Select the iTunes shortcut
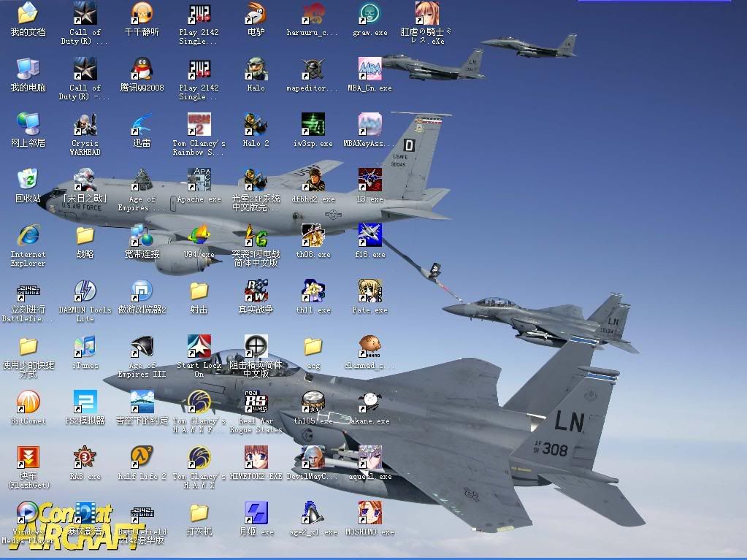Viewport: 747px width, 560px height. (85, 346)
